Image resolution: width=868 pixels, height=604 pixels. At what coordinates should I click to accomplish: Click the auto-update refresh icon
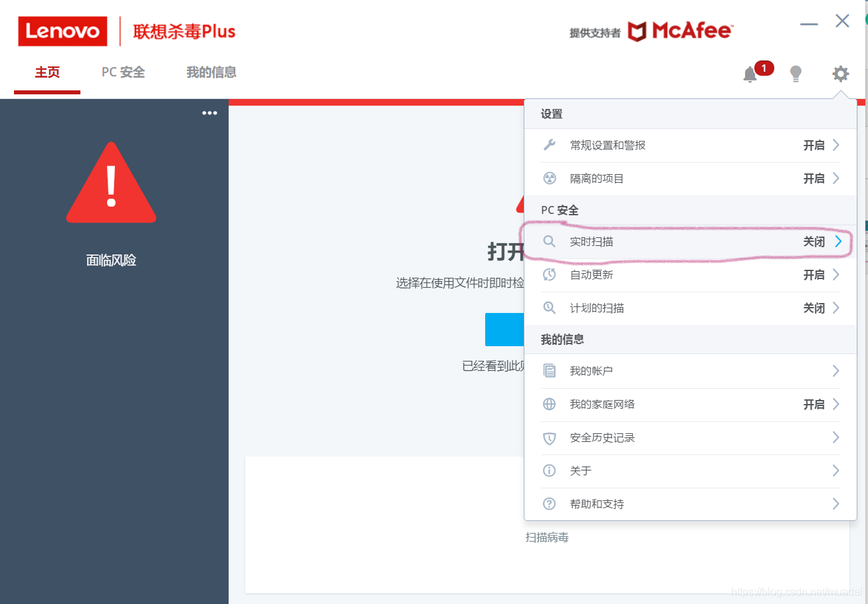549,274
